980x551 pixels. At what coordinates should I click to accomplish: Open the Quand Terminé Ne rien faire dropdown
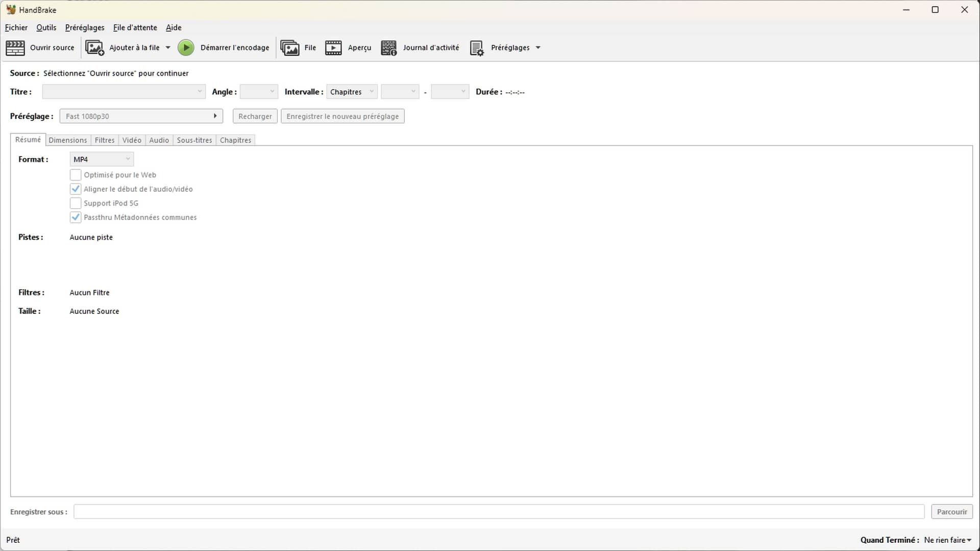(x=947, y=540)
